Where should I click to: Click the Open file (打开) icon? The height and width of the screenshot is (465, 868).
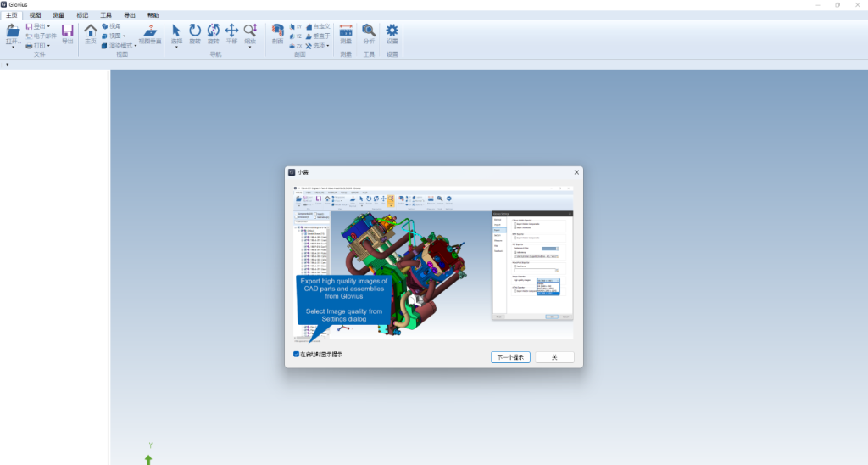[13, 31]
